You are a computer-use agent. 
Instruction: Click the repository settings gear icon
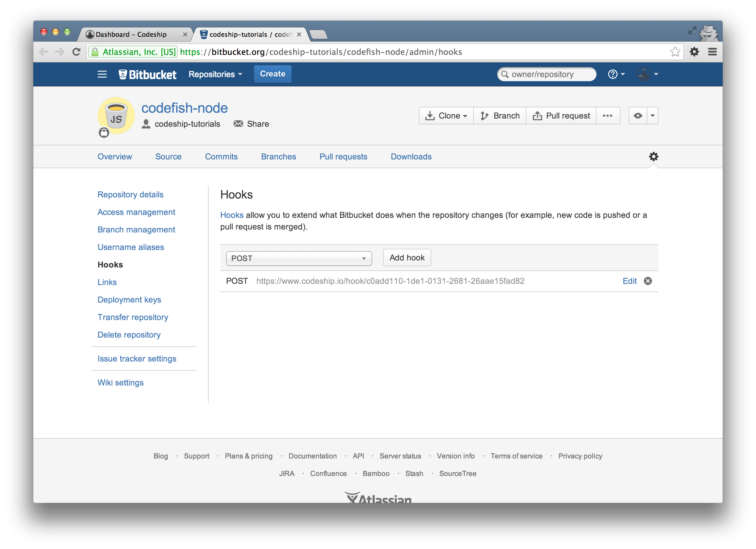(653, 157)
